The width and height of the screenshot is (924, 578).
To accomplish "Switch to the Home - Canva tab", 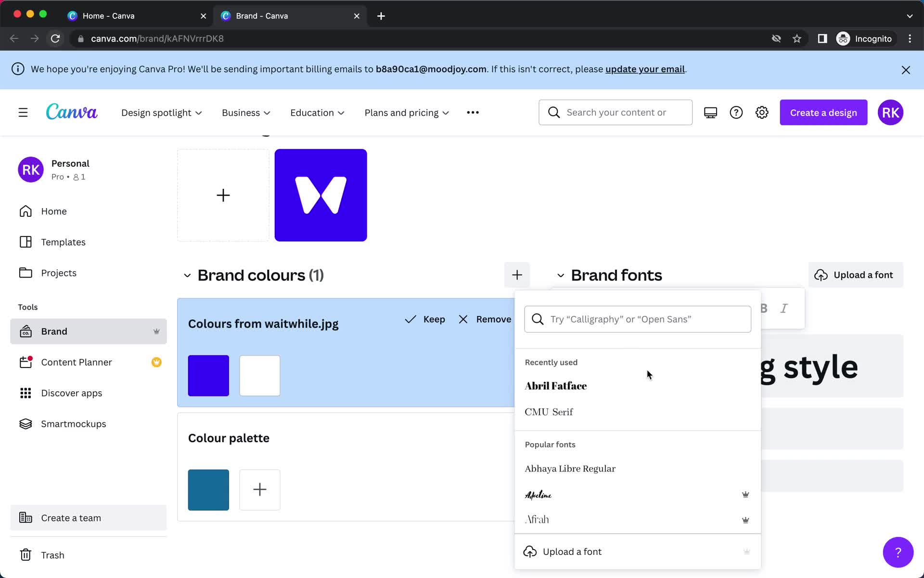I will pyautogui.click(x=136, y=16).
